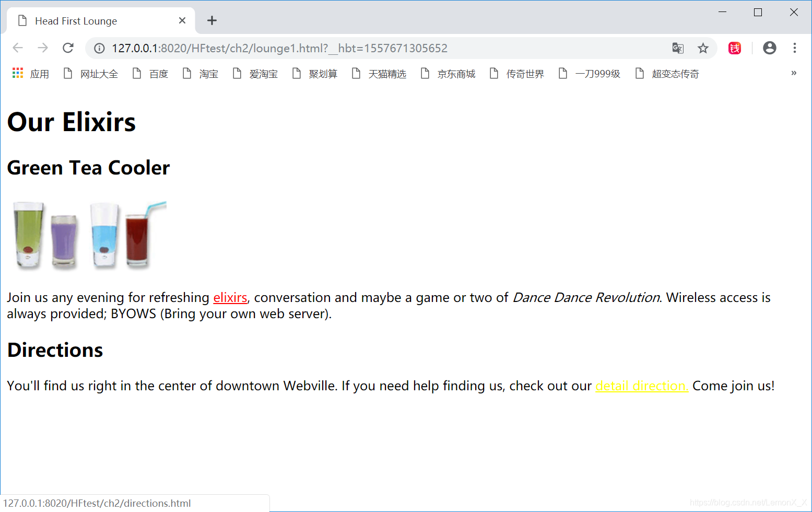Image resolution: width=812 pixels, height=512 pixels.
Task: Click the Directions heading
Action: point(55,350)
